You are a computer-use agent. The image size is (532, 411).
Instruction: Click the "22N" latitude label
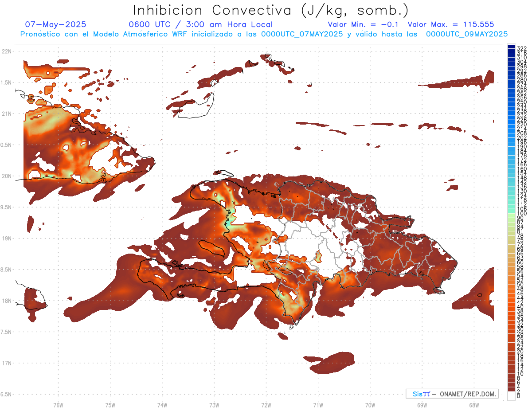[x=6, y=51]
